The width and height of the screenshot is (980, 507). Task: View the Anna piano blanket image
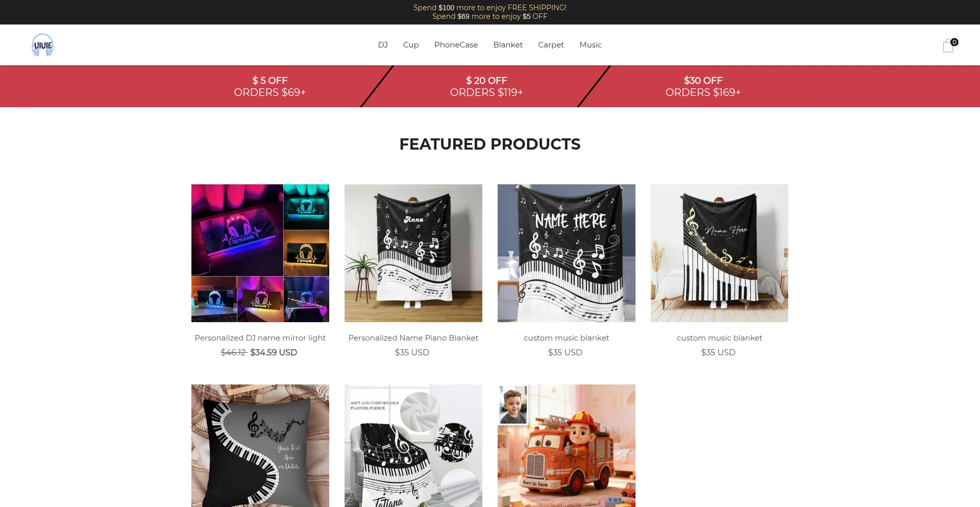[x=413, y=253]
